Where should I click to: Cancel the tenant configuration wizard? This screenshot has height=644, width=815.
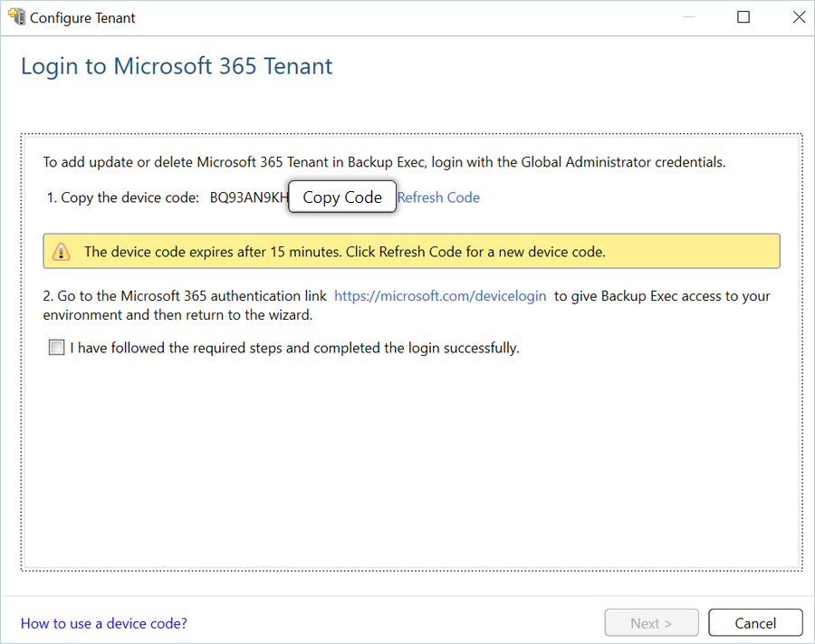[755, 623]
